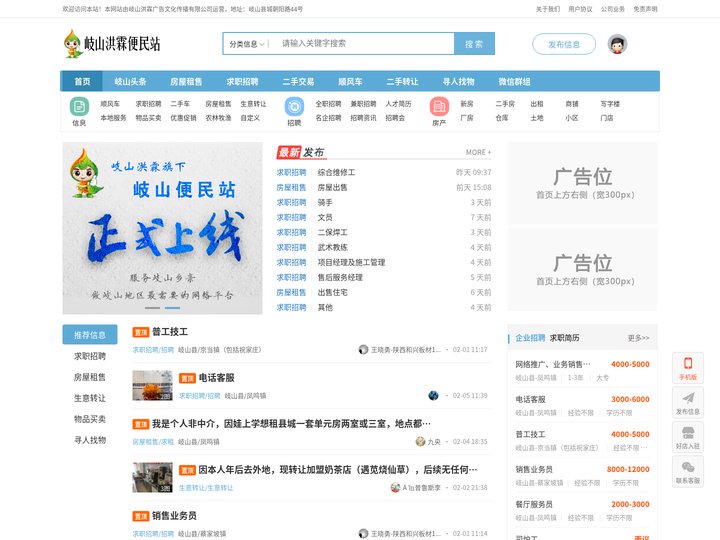Screen dimensions: 720x540
Task: Select the 房屋租售 side category
Action: pos(90,377)
